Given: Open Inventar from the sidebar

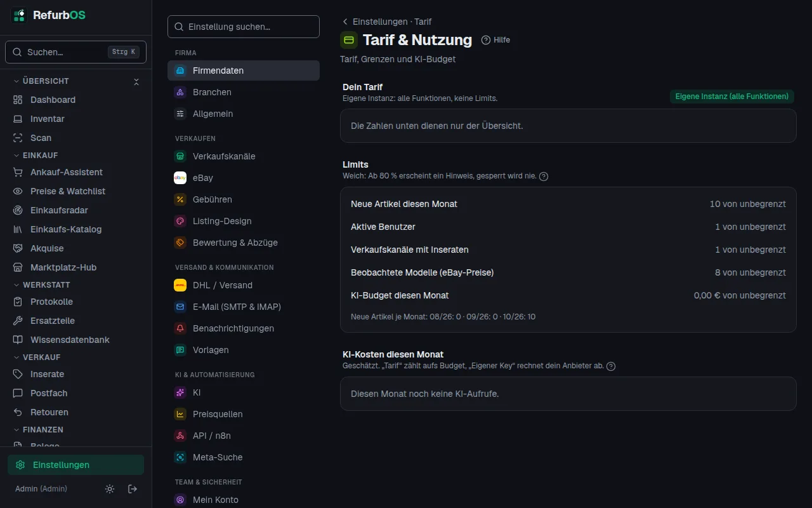Looking at the screenshot, I should click(x=76, y=119).
